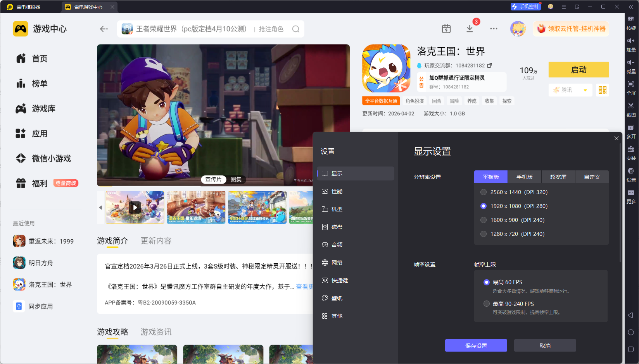The width and height of the screenshot is (639, 364).
Task: Click the QR code icon
Action: pos(602,90)
